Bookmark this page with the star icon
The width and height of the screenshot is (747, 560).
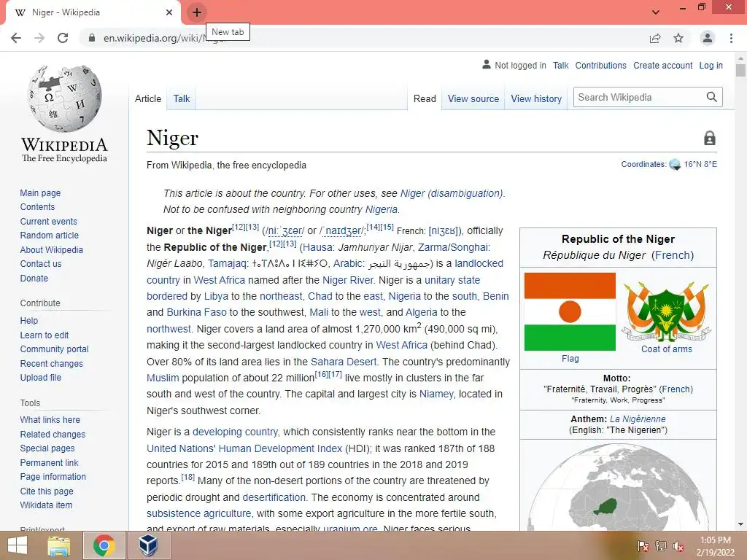point(678,38)
